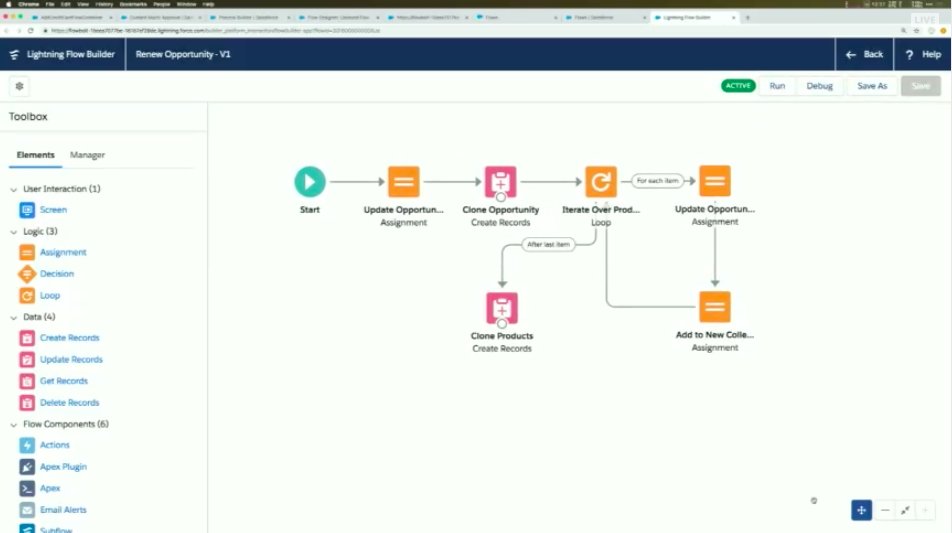
Task: Click the Get Records element link
Action: click(x=64, y=381)
